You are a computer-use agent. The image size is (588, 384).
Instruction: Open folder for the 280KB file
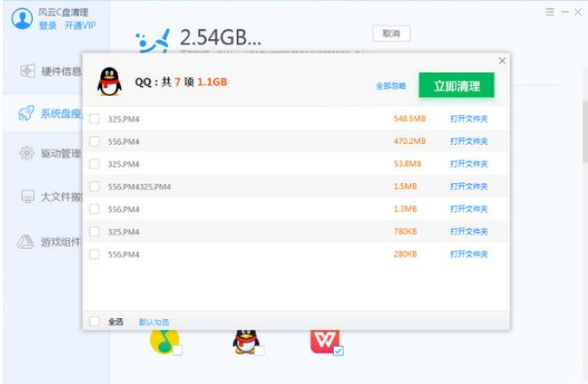coord(469,254)
